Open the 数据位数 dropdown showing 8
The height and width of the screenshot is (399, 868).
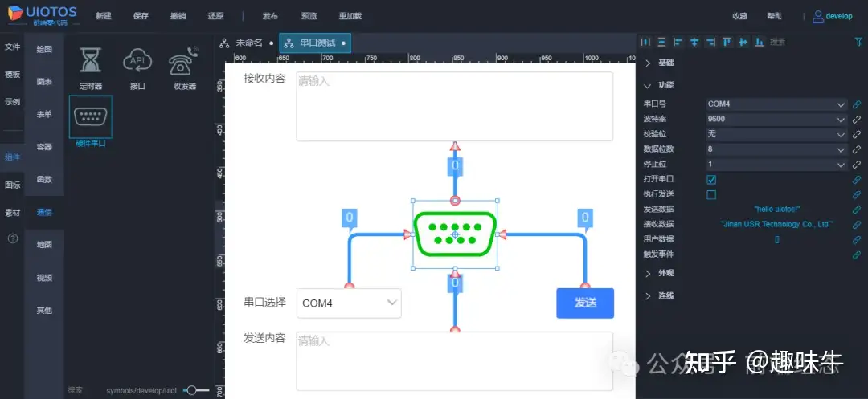[x=776, y=149]
